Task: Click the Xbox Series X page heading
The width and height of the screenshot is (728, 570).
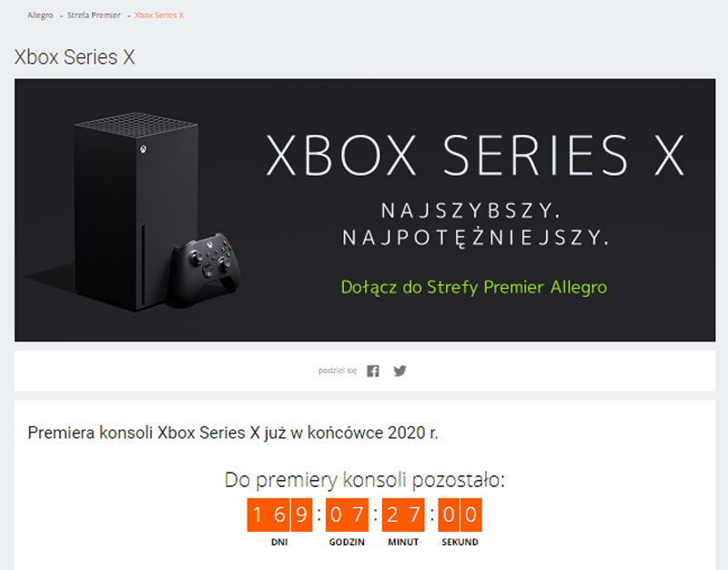Action: point(75,56)
